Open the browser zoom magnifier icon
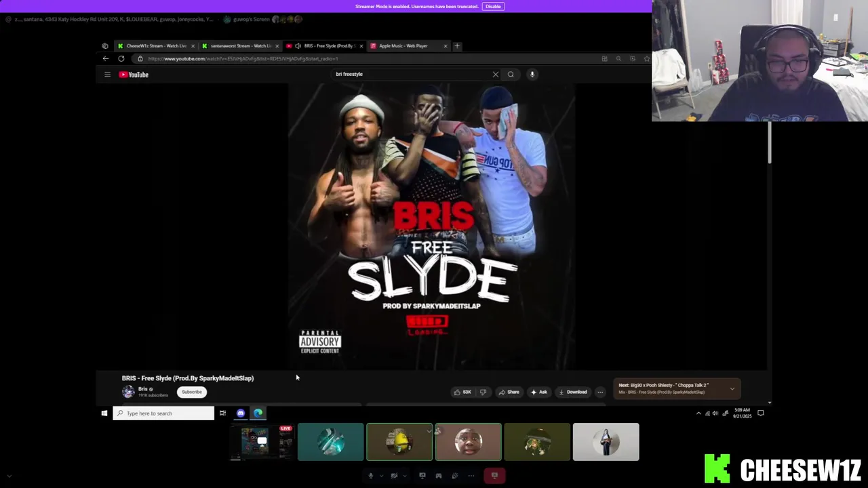This screenshot has width=868, height=488. (618, 59)
